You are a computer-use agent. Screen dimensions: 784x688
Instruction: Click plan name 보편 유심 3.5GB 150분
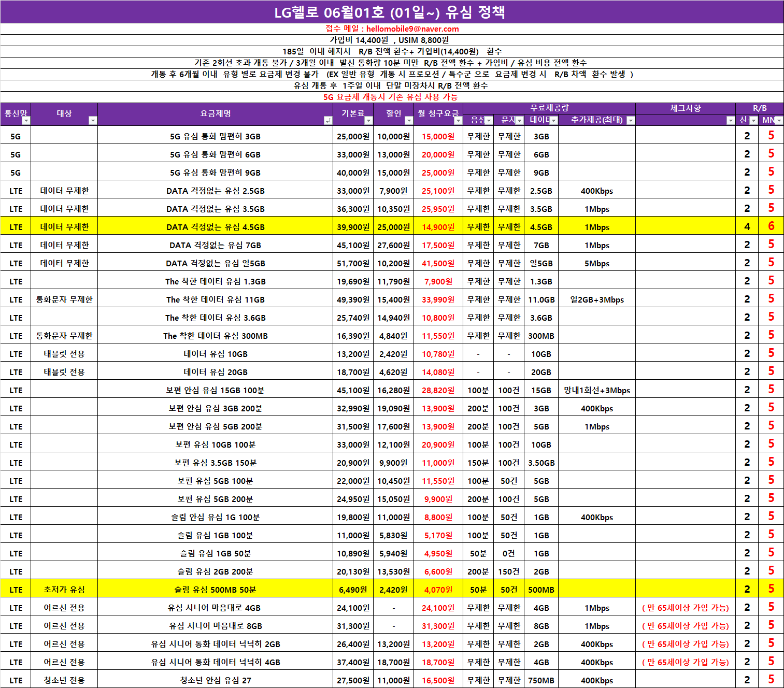215,463
